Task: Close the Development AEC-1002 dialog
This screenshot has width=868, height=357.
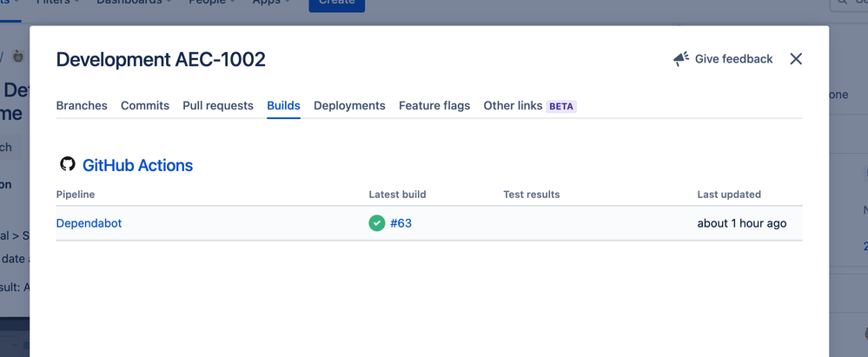Action: [796, 59]
